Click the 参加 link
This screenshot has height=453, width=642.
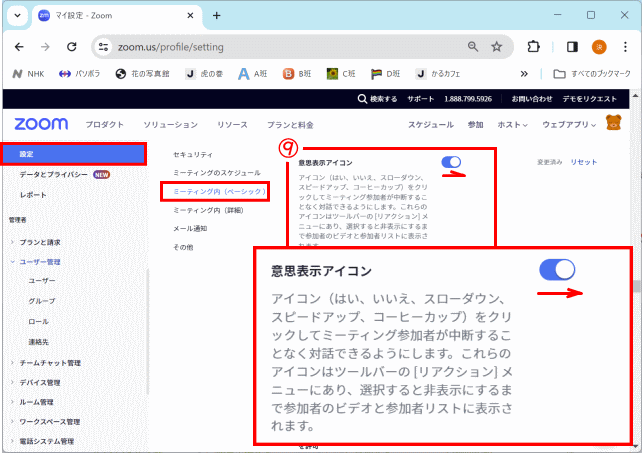(475, 125)
